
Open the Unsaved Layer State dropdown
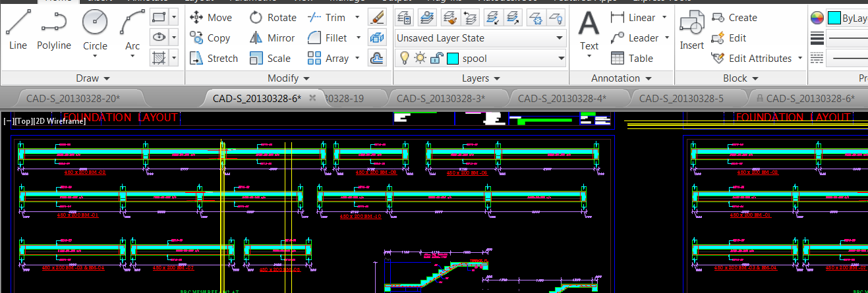click(480, 38)
